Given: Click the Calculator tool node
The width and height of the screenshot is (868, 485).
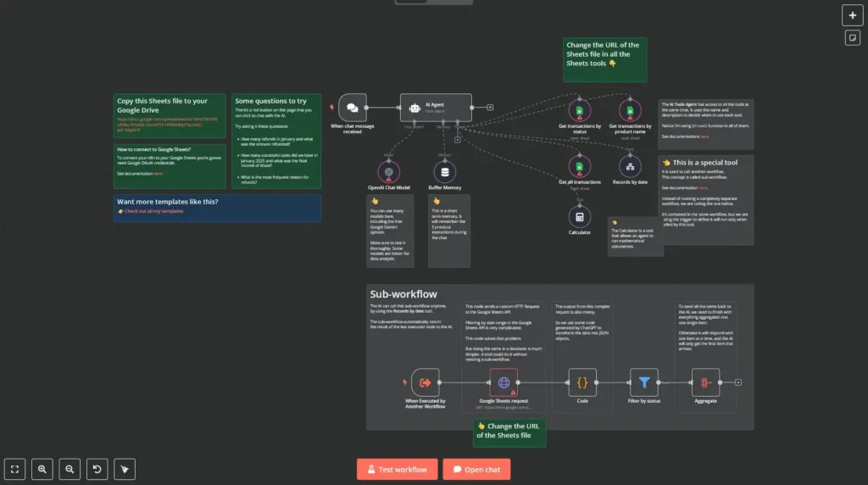Looking at the screenshot, I should click(x=580, y=216).
